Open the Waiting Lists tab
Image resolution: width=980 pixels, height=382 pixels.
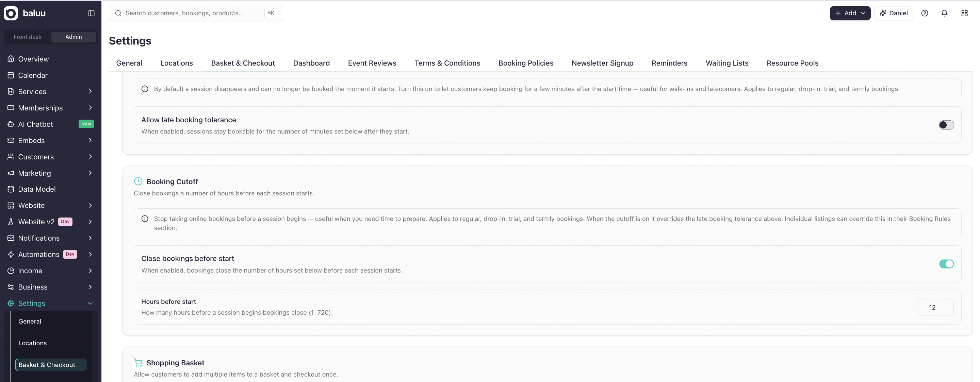pyautogui.click(x=727, y=63)
